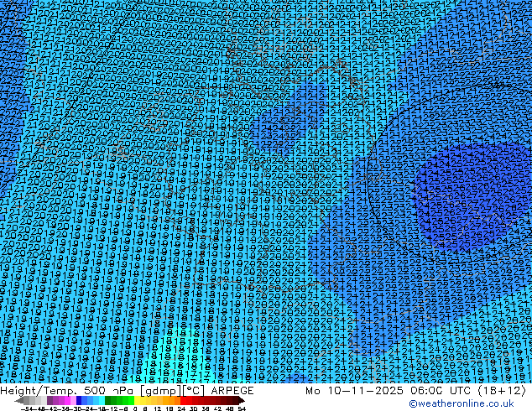This screenshot has height=411, width=532.
Task: Select the dark blue legend swatch at -30
Action: (79, 401)
